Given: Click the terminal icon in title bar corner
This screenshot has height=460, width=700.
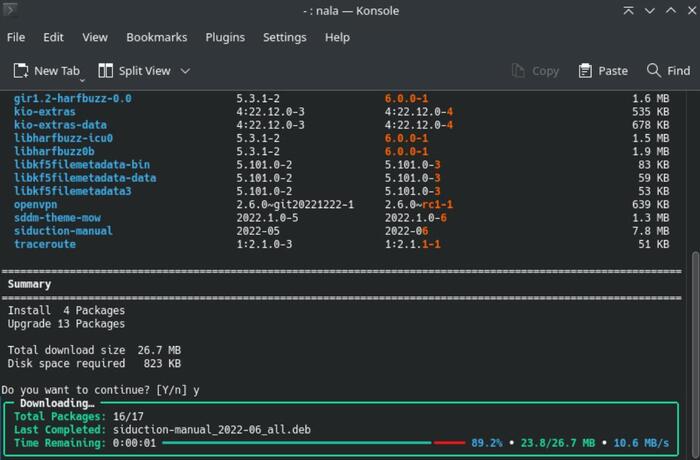Looking at the screenshot, I should click(x=13, y=11).
